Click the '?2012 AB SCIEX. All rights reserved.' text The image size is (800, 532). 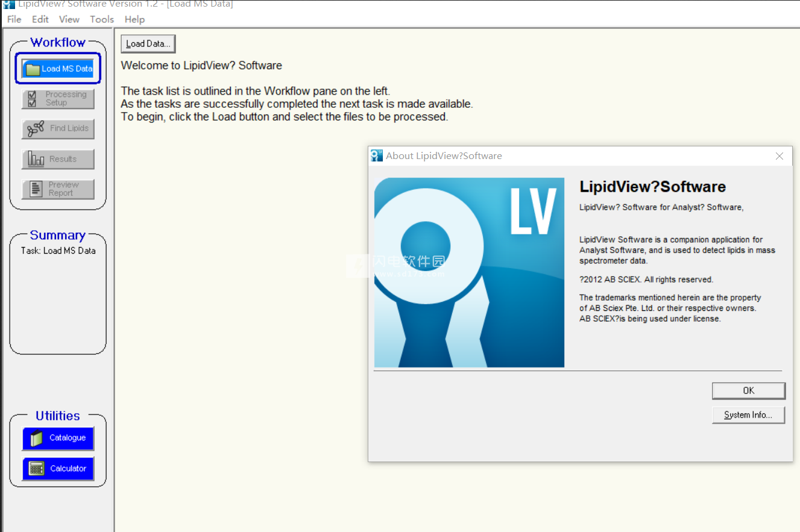point(646,280)
